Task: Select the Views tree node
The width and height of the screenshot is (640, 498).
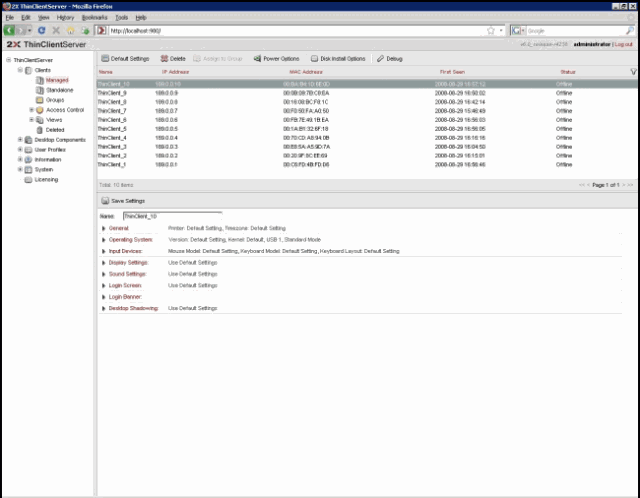Action: (x=54, y=120)
